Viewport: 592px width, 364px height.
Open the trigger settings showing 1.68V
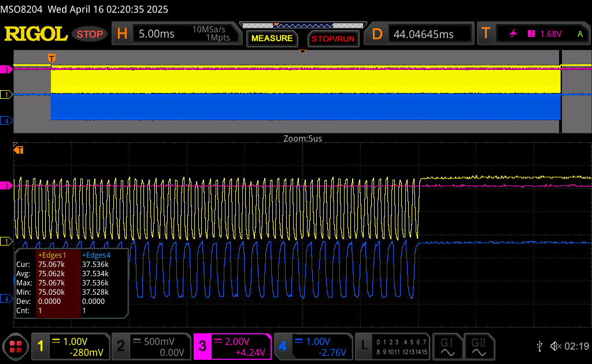point(536,34)
